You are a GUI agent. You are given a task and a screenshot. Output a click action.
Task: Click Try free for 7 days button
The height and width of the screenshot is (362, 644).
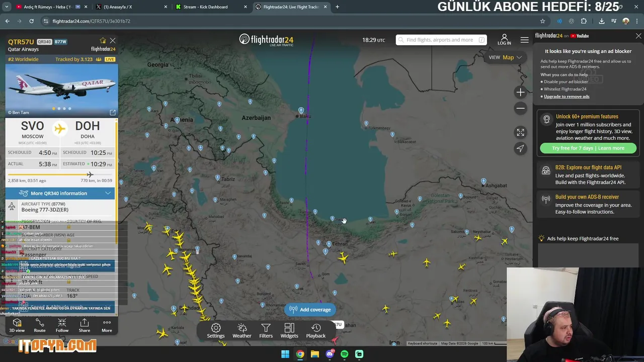pos(588,148)
